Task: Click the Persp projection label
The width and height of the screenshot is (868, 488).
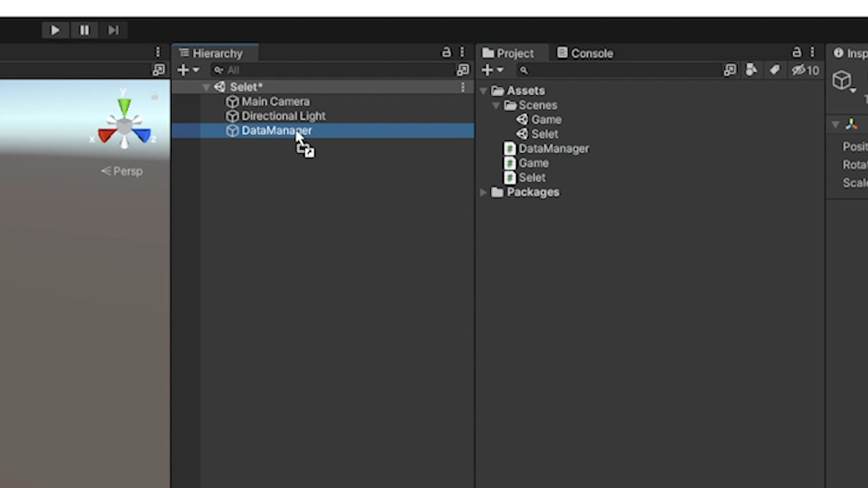Action: 123,171
